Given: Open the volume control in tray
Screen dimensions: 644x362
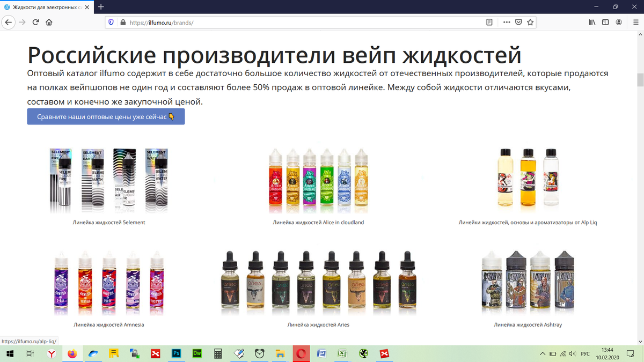Looking at the screenshot, I should (572, 353).
